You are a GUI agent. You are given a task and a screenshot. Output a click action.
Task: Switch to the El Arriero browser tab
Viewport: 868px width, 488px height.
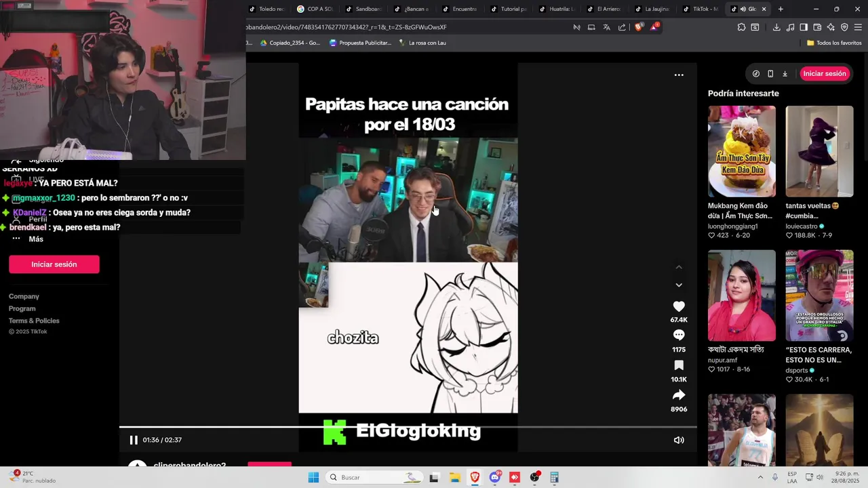point(605,9)
